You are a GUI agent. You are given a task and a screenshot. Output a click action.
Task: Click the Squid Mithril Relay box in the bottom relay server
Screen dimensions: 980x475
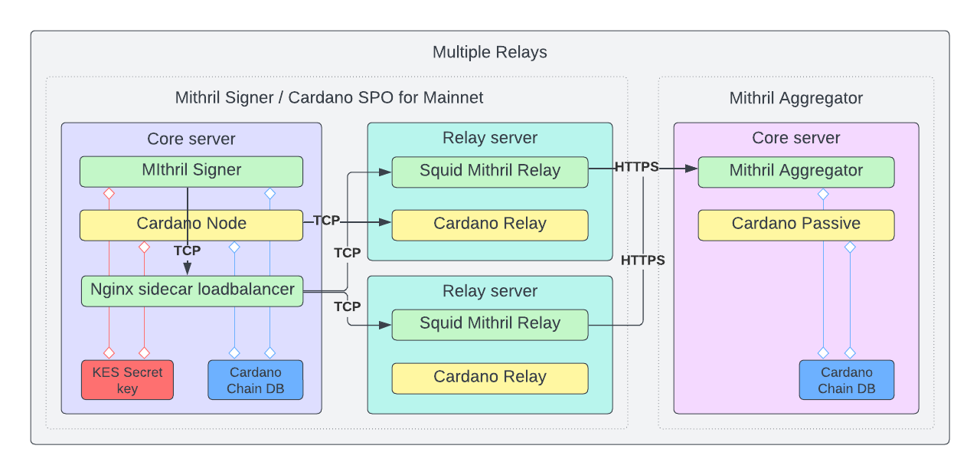click(x=490, y=324)
